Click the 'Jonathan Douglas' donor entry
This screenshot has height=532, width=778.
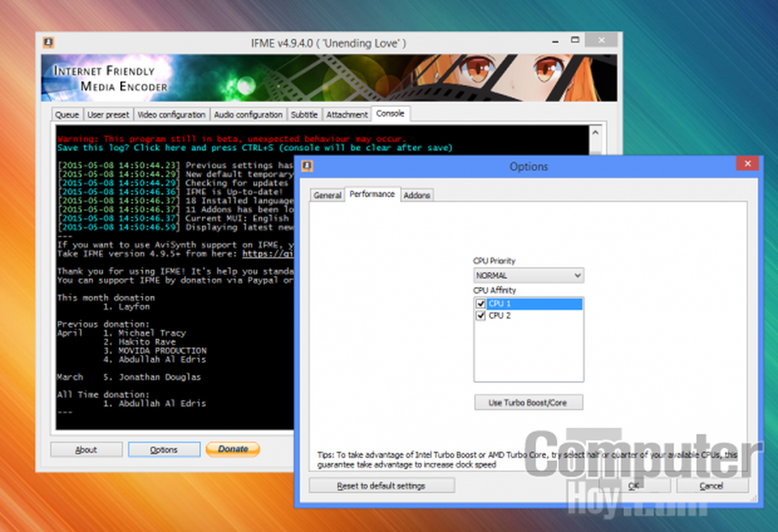(160, 377)
